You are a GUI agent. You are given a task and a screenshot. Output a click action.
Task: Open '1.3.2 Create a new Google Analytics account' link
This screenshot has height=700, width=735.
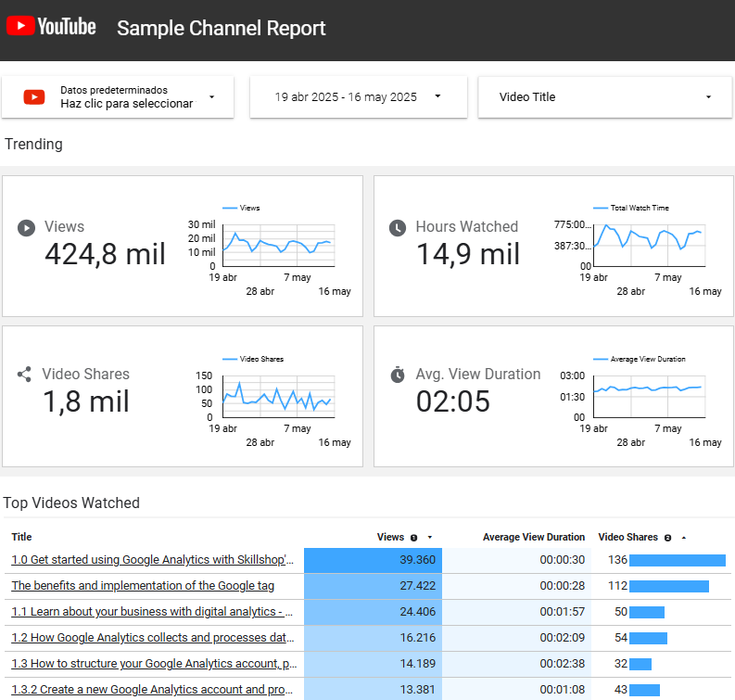click(x=152, y=689)
